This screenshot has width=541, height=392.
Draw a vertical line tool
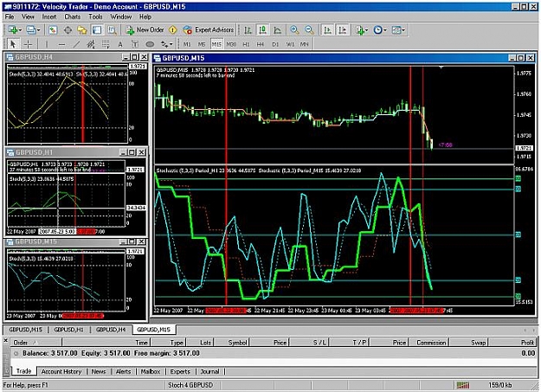tap(47, 44)
